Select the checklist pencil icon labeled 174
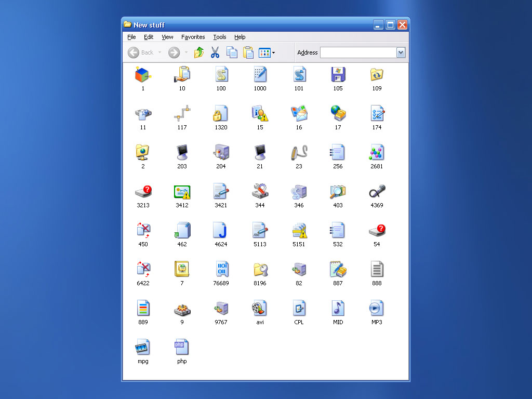 coord(377,114)
